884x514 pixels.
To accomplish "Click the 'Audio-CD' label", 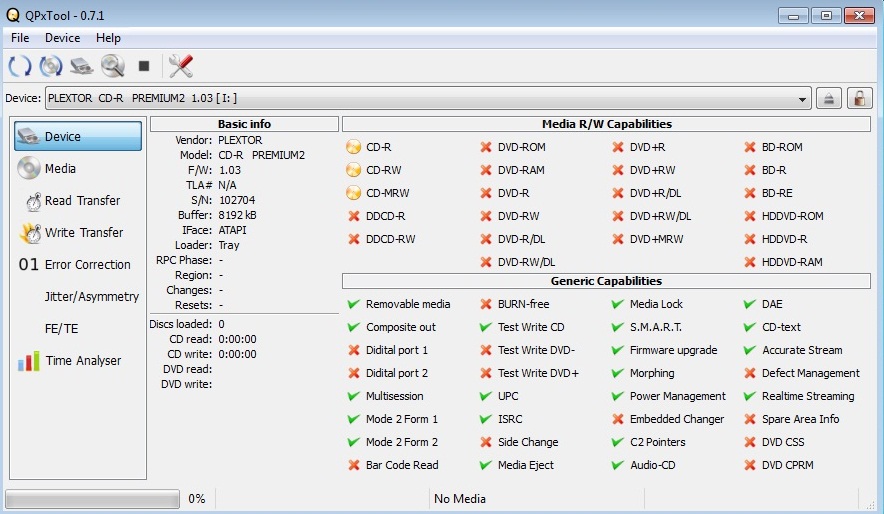I will click(652, 465).
